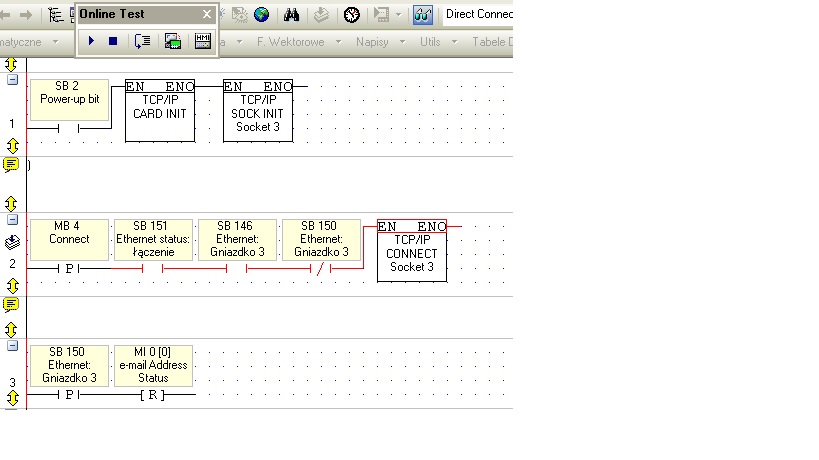Navigate forward with the right arrow icon
Viewport: 819px width, 460px height.
pyautogui.click(x=26, y=15)
